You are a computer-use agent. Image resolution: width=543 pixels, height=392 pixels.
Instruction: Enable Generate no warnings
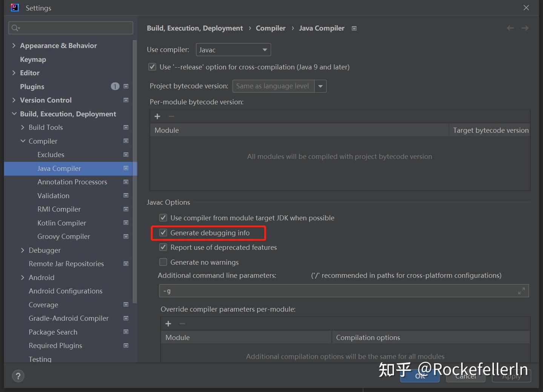[163, 262]
